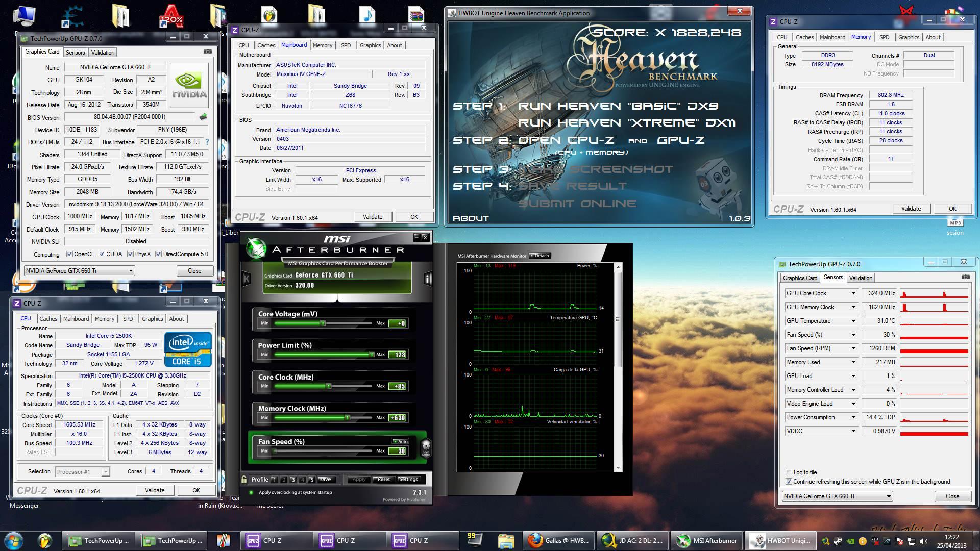Screen dimensions: 980x551
Task: Toggle Apply overclocking at system startup
Action: 251,493
